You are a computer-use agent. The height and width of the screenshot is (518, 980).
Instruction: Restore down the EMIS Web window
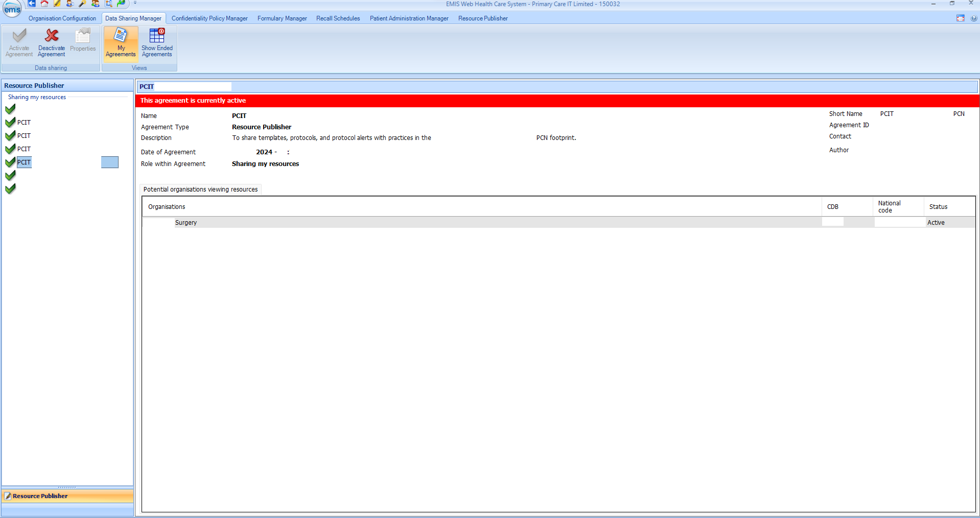[952, 4]
